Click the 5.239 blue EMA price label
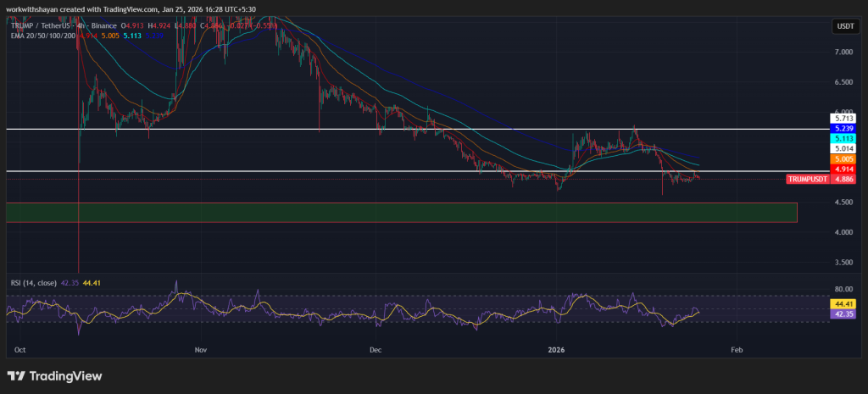Image resolution: width=868 pixels, height=394 pixels. point(844,128)
